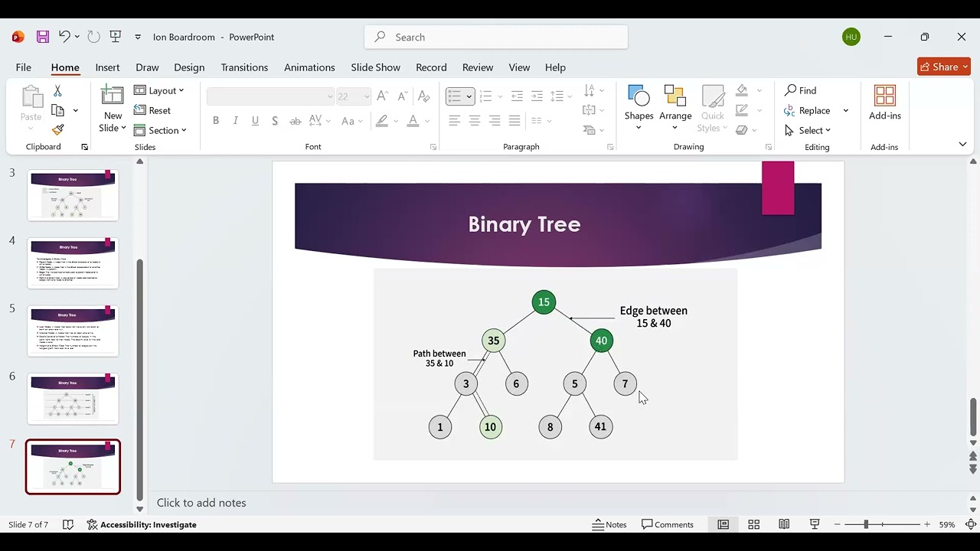Toggle the Notes pane in status bar
This screenshot has height=551, width=980.
point(609,524)
